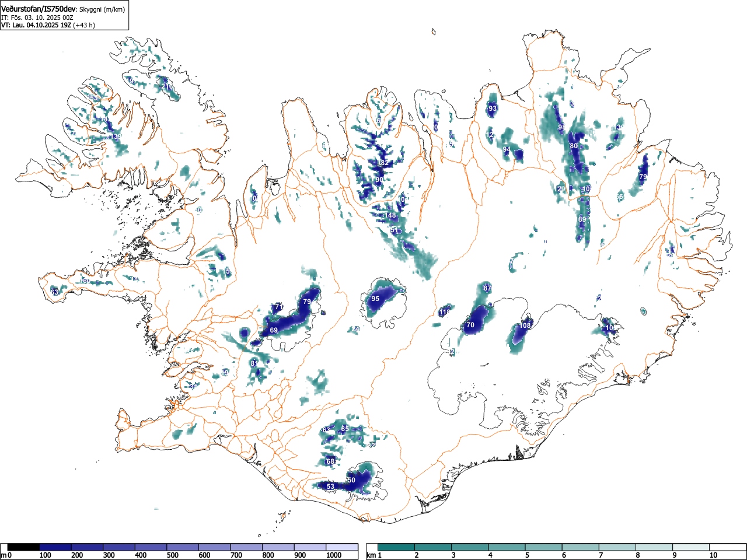Click the visibility value '139' on the map
This screenshot has height=560, width=747.
coord(116,137)
